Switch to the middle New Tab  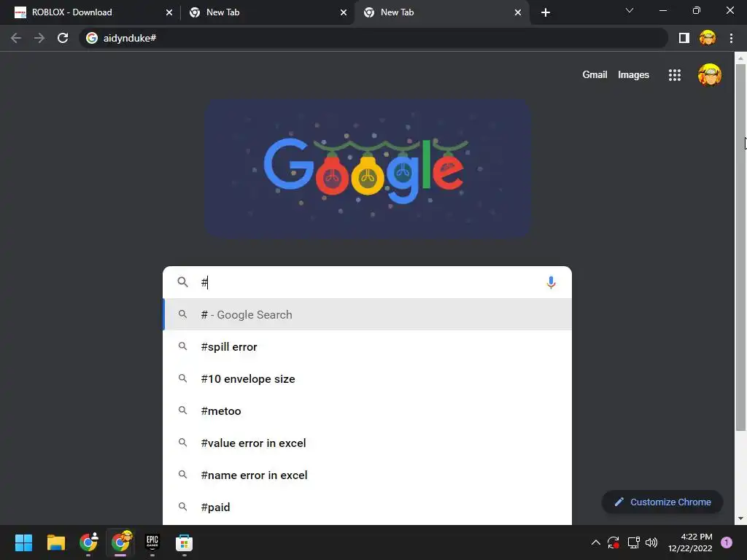click(x=267, y=12)
